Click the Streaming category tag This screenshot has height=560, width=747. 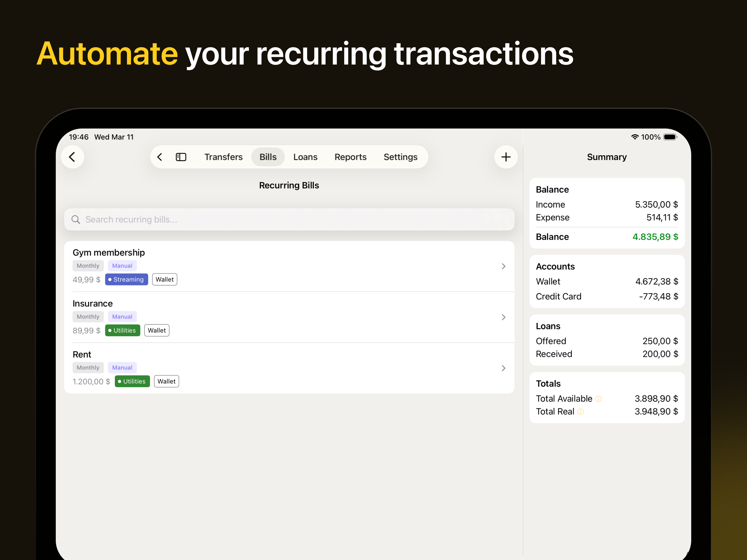click(x=126, y=279)
